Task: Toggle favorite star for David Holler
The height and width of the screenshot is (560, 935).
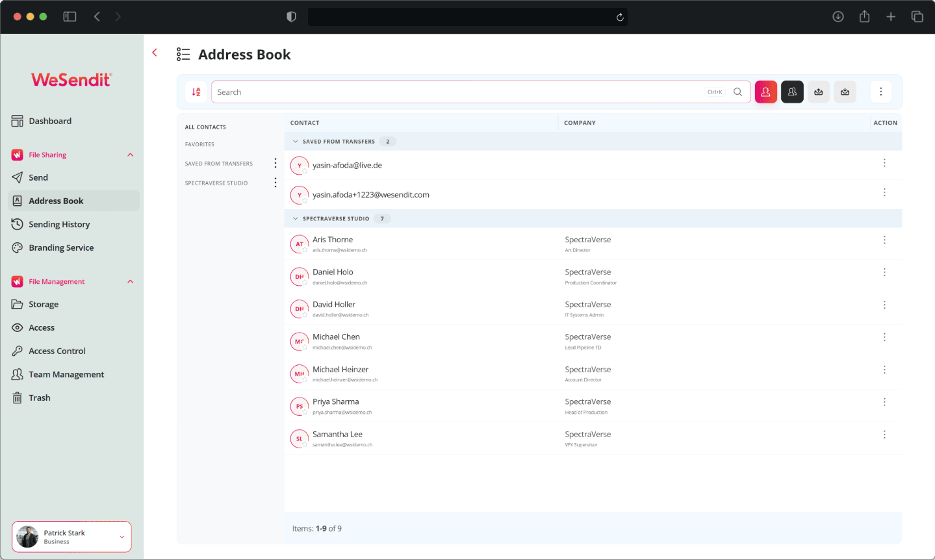Action: 305,315
